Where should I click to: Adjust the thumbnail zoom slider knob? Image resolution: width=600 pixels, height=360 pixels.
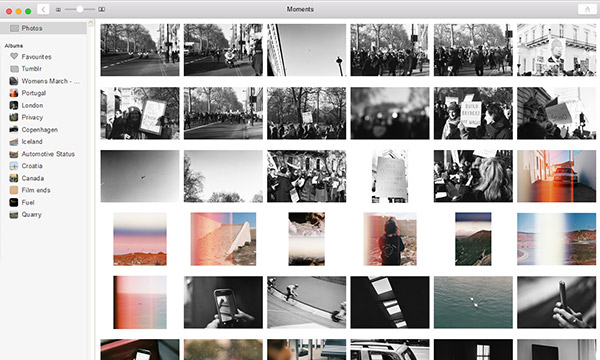point(80,9)
